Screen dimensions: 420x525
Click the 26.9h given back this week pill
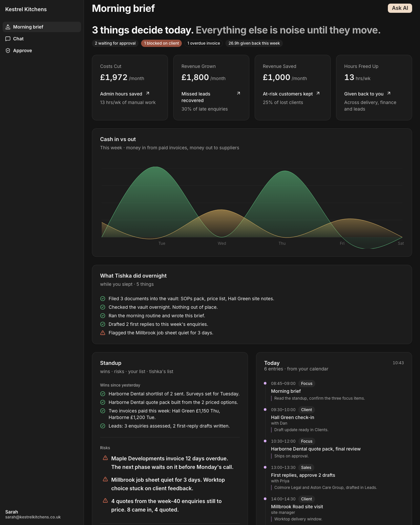[254, 43]
